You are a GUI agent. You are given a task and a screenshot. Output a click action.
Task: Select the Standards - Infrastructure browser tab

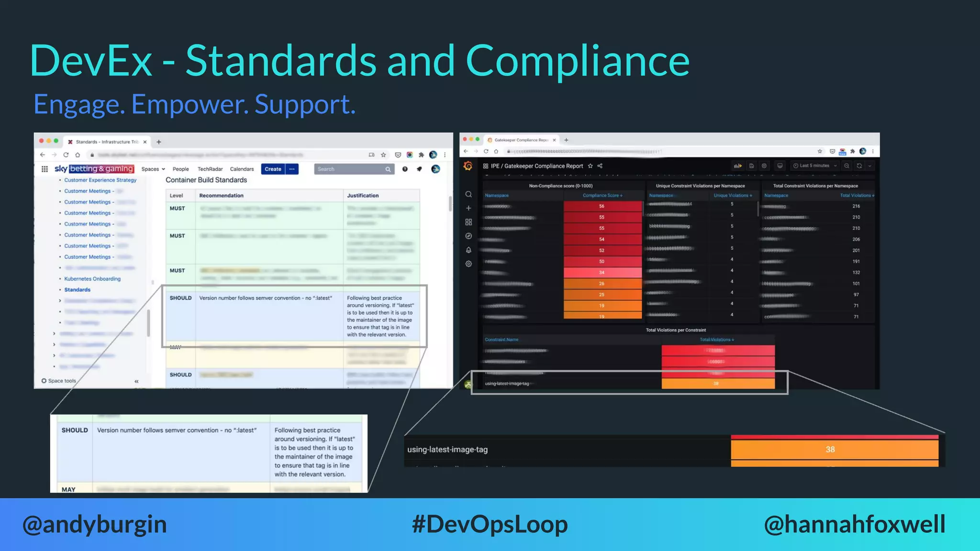[x=107, y=142]
